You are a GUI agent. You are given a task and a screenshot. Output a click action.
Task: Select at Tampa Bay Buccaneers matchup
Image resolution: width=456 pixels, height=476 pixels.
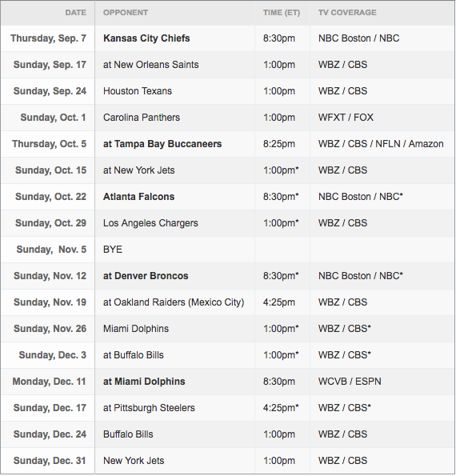pos(162,144)
